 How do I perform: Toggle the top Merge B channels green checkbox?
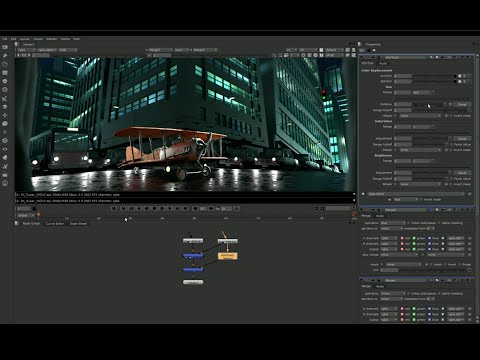click(414, 244)
